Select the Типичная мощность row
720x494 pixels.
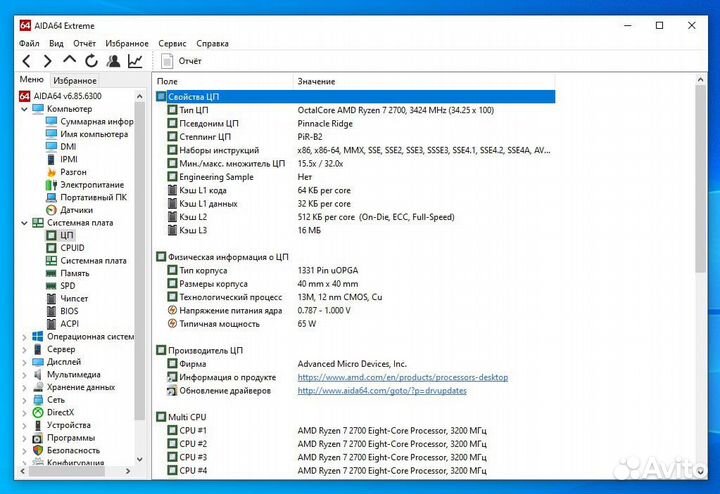[x=355, y=324]
